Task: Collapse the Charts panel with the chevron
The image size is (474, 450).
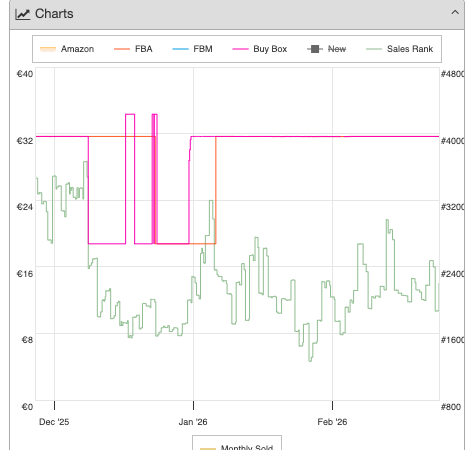Action: click(455, 13)
